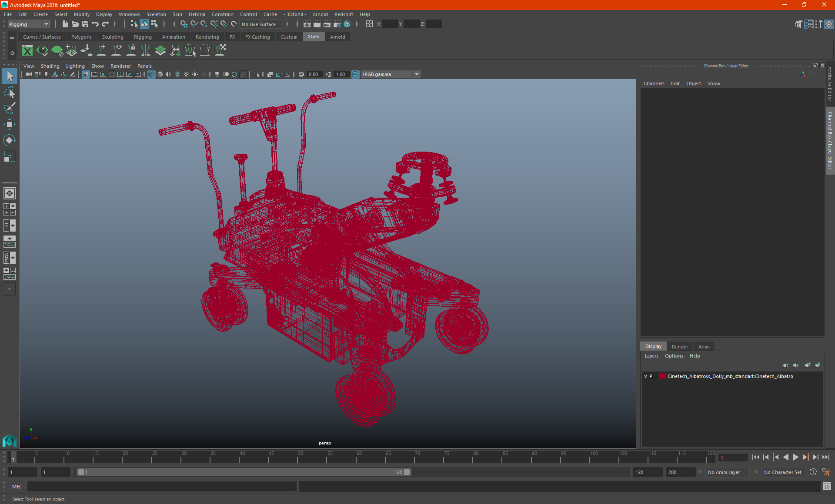Choose the Move tool in toolbox
The width and height of the screenshot is (835, 504).
(x=9, y=124)
